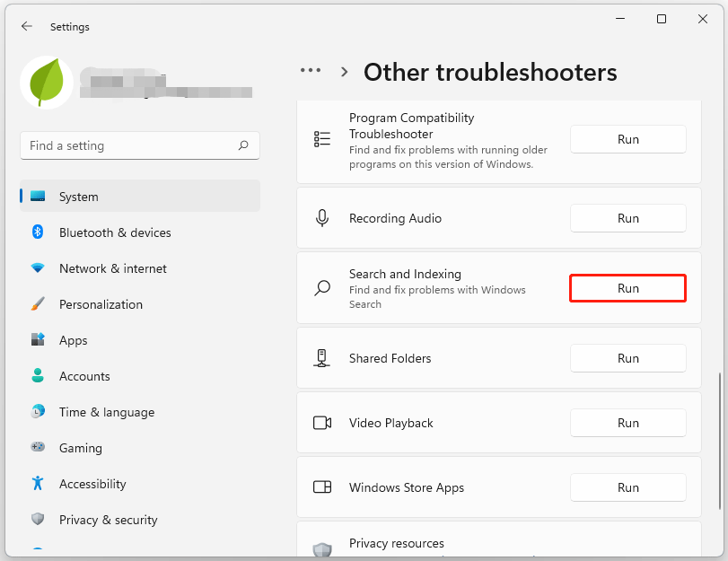This screenshot has height=561, width=728.
Task: Run the Recording Audio troubleshooter
Action: click(x=628, y=218)
